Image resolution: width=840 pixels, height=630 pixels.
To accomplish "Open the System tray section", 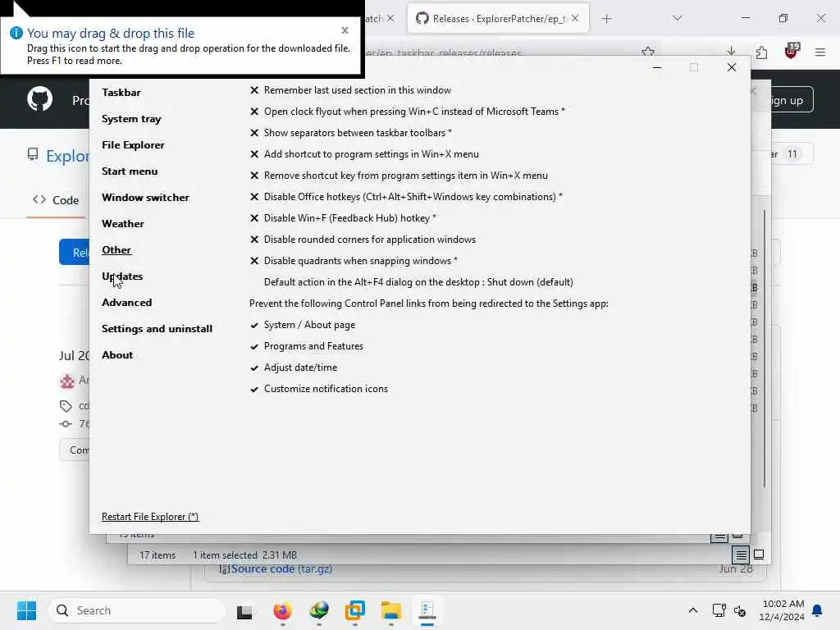I will [131, 118].
